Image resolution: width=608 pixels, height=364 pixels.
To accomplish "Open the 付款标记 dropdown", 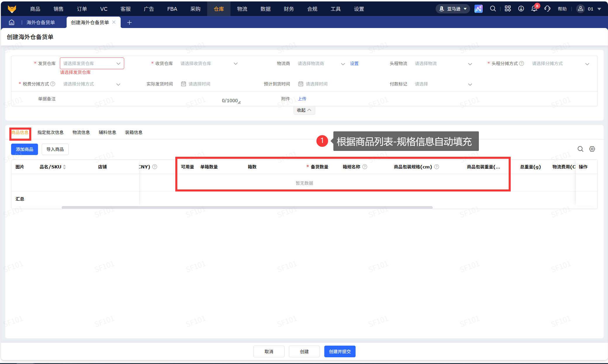I will (444, 84).
